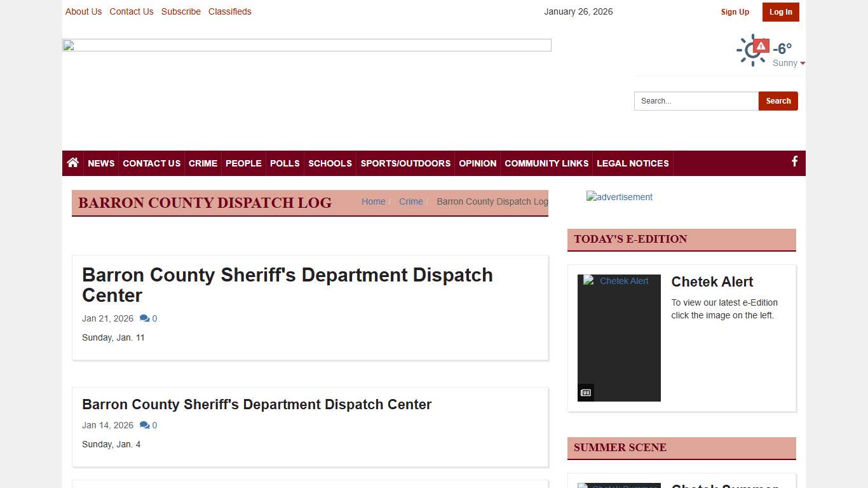The image size is (868, 488).
Task: Click the comment bubble on the Jan 21 article
Action: pos(145,318)
